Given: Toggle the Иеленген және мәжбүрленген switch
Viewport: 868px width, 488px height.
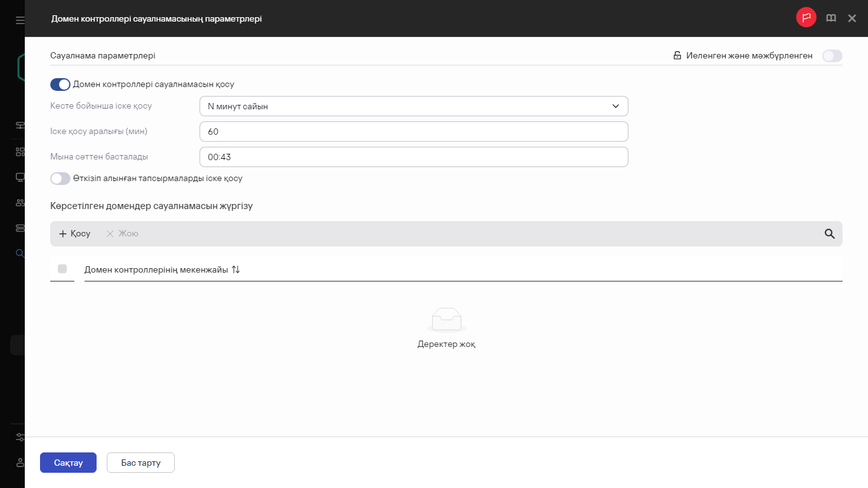Looking at the screenshot, I should 832,56.
